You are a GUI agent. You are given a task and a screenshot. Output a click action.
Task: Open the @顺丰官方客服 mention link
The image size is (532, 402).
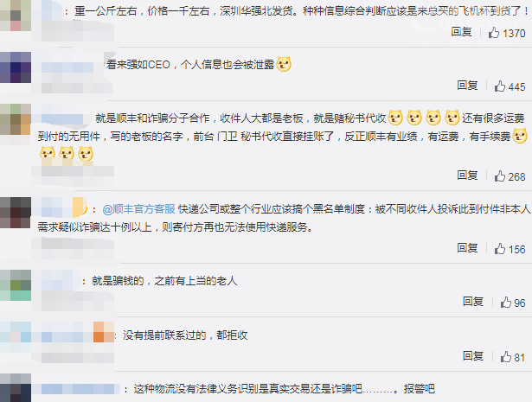coord(138,209)
